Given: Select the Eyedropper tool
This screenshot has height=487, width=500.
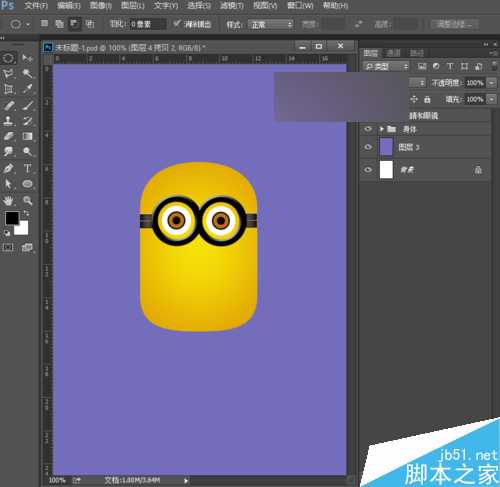Looking at the screenshot, I should click(27, 89).
